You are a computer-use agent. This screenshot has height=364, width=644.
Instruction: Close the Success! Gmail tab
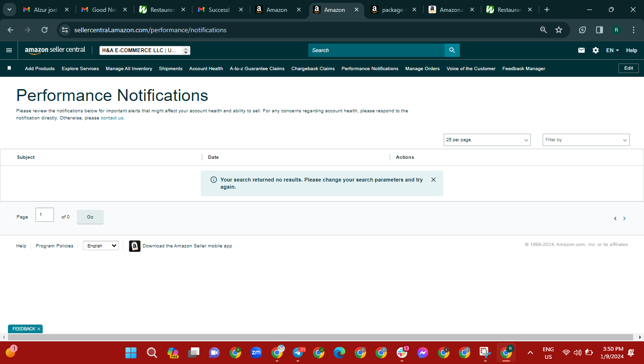[x=241, y=9]
